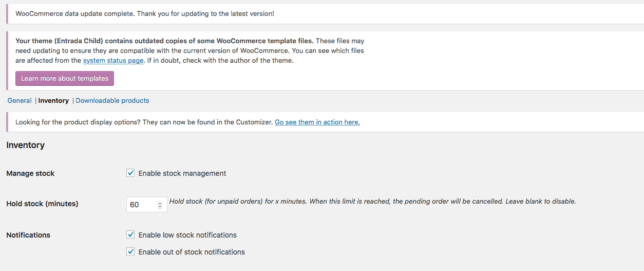Image resolution: width=644 pixels, height=271 pixels.
Task: Select the Inventory section tab
Action: pyautogui.click(x=53, y=100)
